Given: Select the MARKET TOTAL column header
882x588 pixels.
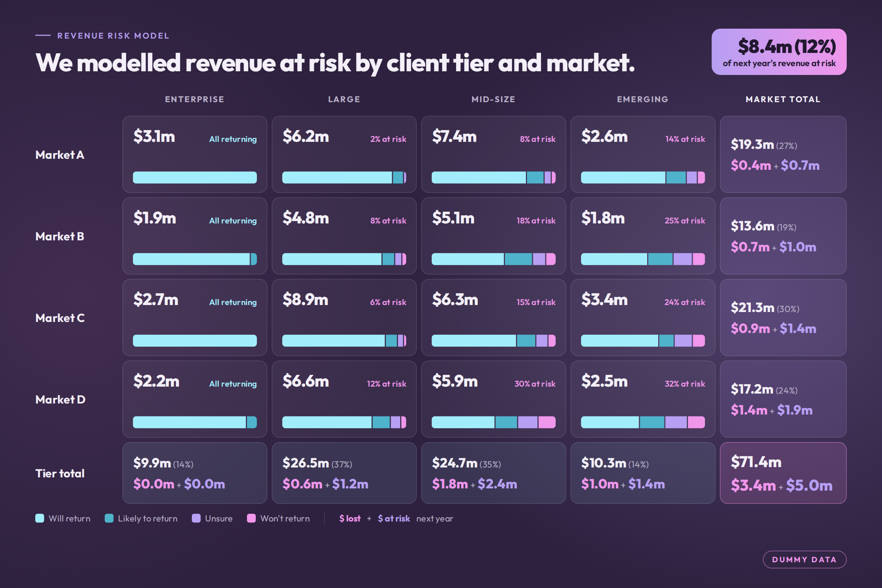Looking at the screenshot, I should pyautogui.click(x=783, y=99).
